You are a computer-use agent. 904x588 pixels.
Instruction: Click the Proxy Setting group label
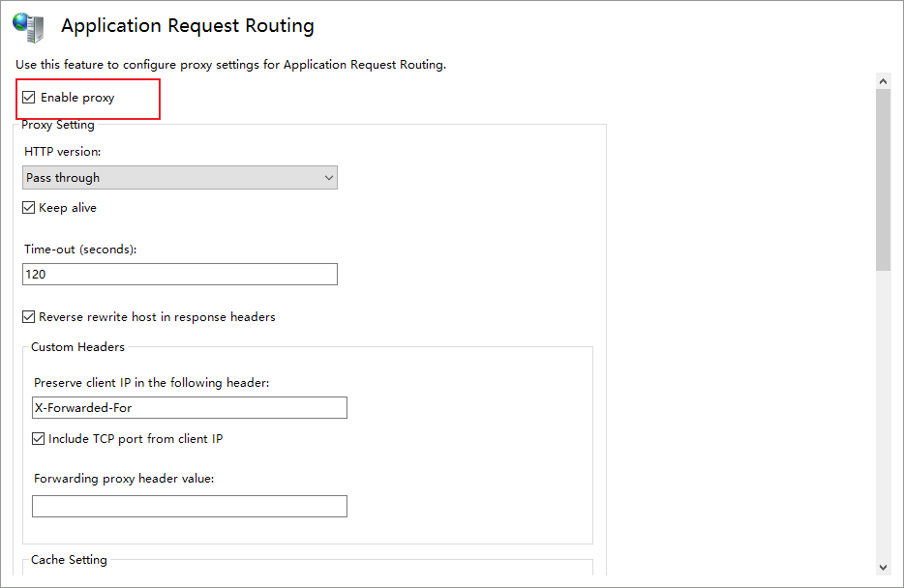coord(58,125)
